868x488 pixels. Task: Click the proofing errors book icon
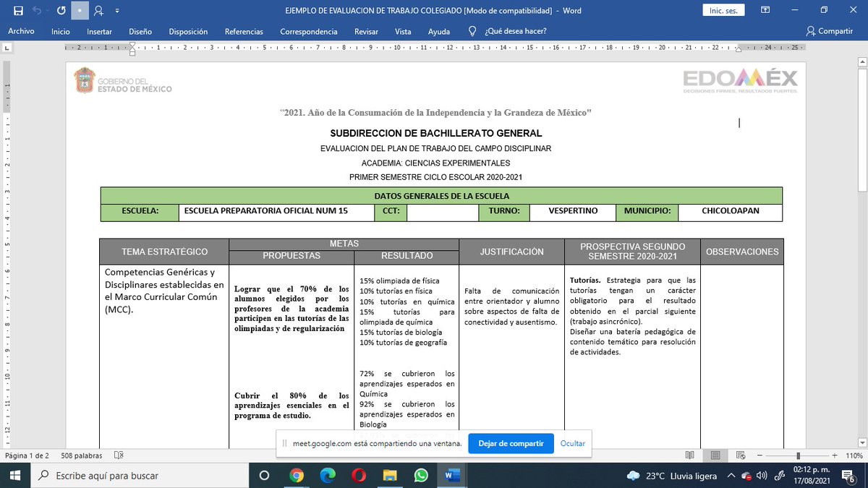(119, 455)
